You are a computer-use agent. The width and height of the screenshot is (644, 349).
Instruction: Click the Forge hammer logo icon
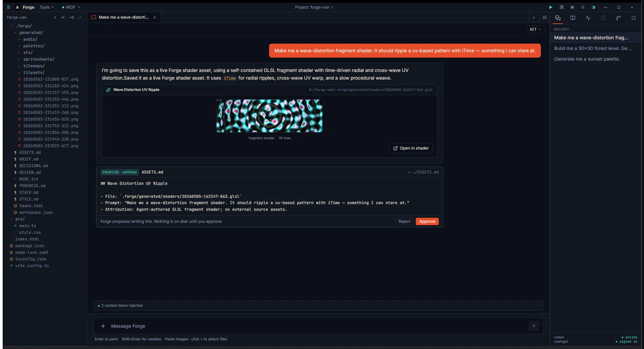17,7
